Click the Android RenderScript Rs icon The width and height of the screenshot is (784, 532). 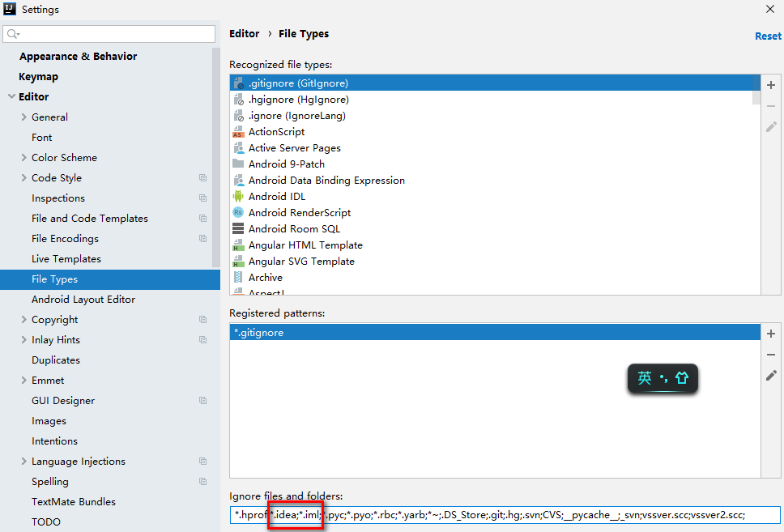[238, 212]
